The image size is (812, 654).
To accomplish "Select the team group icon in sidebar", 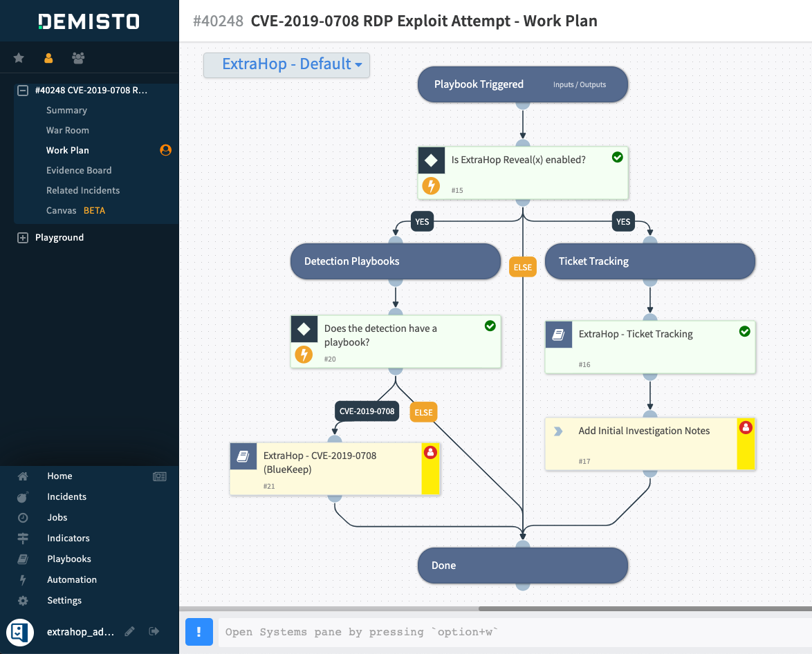I will pos(78,58).
